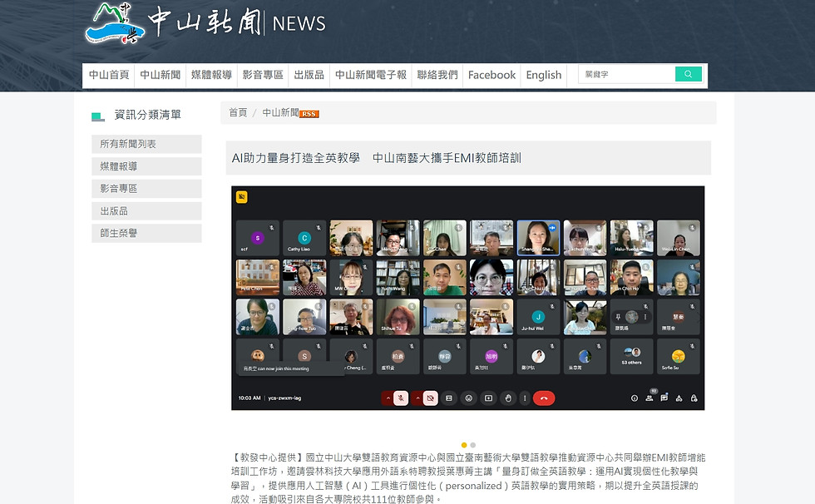Click the 中山新聞 breadcrumb link
The image size is (815, 504).
[281, 113]
